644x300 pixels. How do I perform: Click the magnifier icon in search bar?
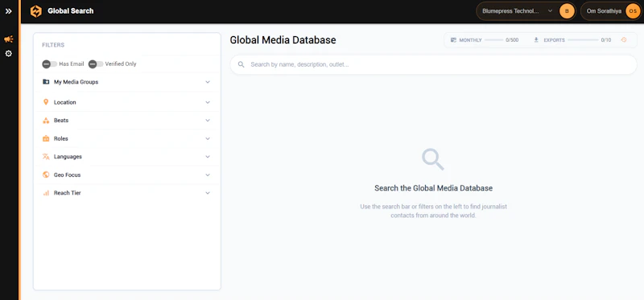(x=242, y=64)
